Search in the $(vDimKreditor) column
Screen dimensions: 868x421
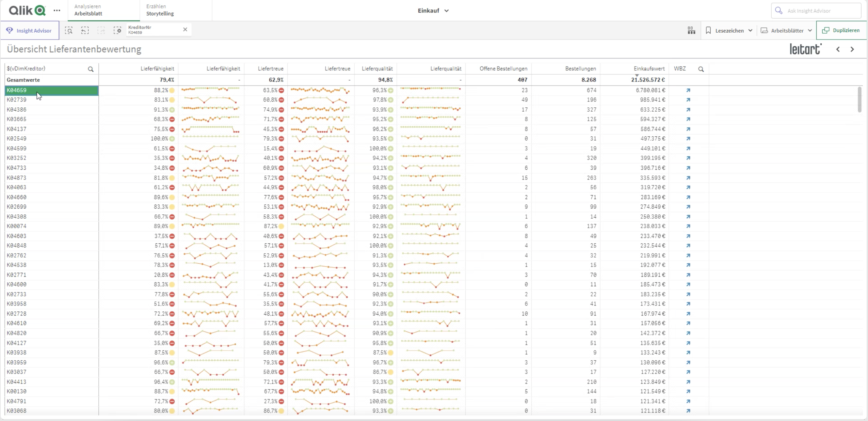91,69
